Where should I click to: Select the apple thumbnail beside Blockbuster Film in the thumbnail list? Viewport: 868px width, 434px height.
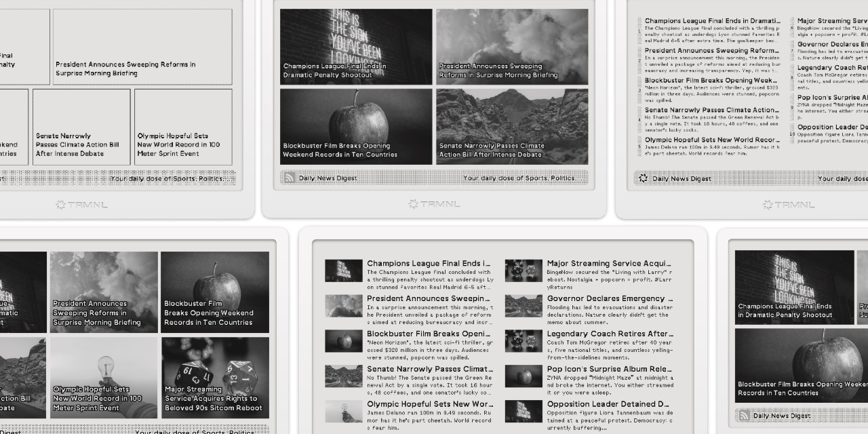[x=344, y=341]
